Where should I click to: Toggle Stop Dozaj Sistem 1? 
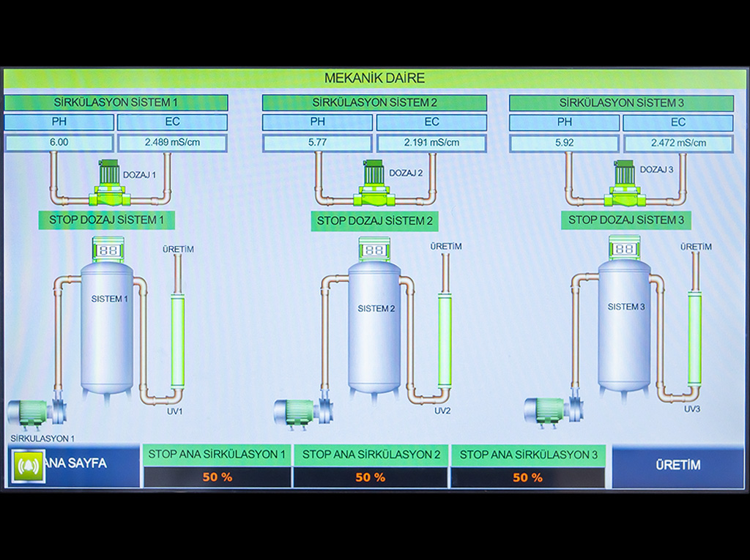107,220
